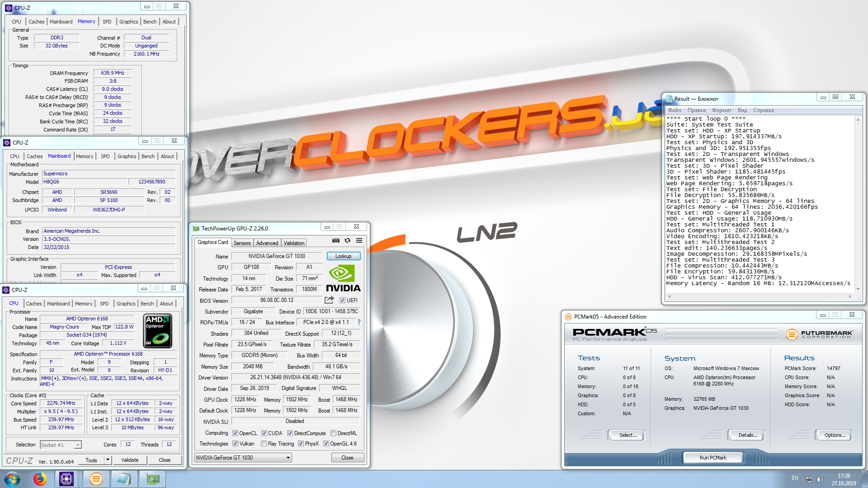
Task: Click the GPU-Z Close button
Action: click(x=347, y=458)
